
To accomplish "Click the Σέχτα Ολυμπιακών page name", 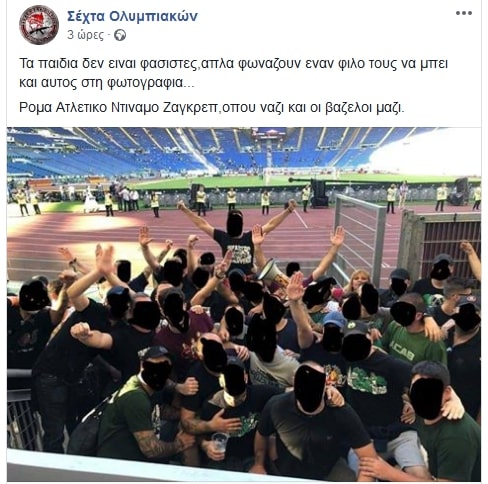I will 132,16.
